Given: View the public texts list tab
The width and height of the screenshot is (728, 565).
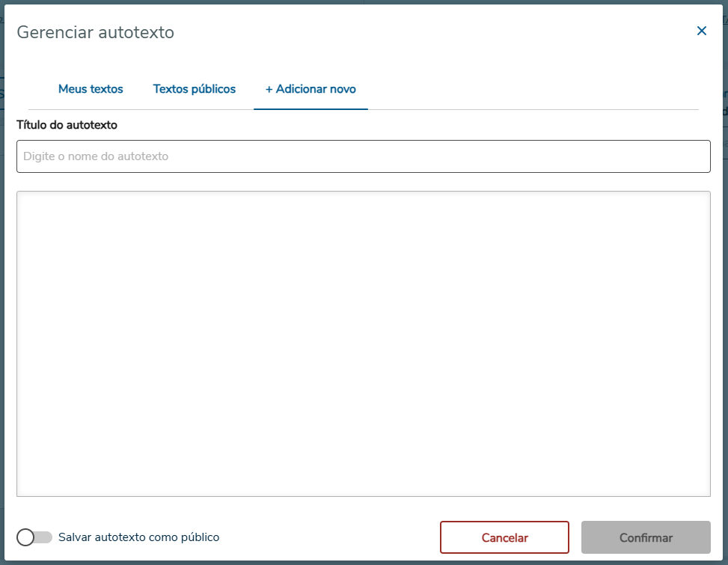Looking at the screenshot, I should click(x=195, y=89).
